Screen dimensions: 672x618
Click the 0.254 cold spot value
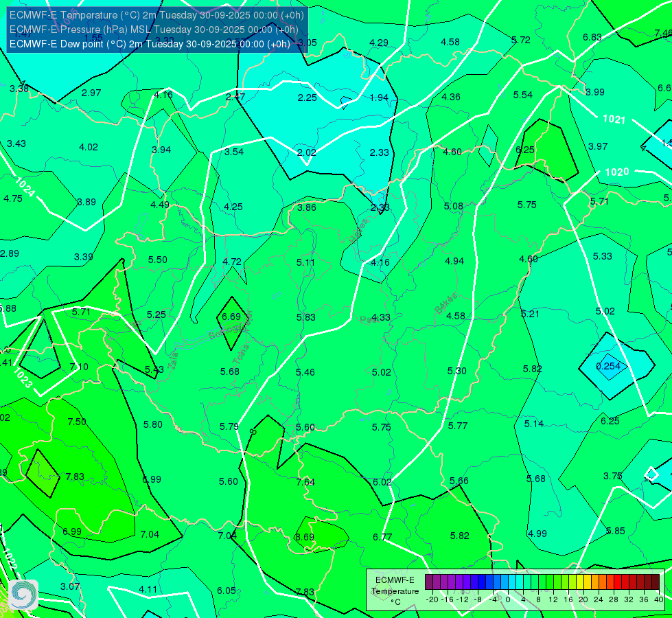click(608, 366)
